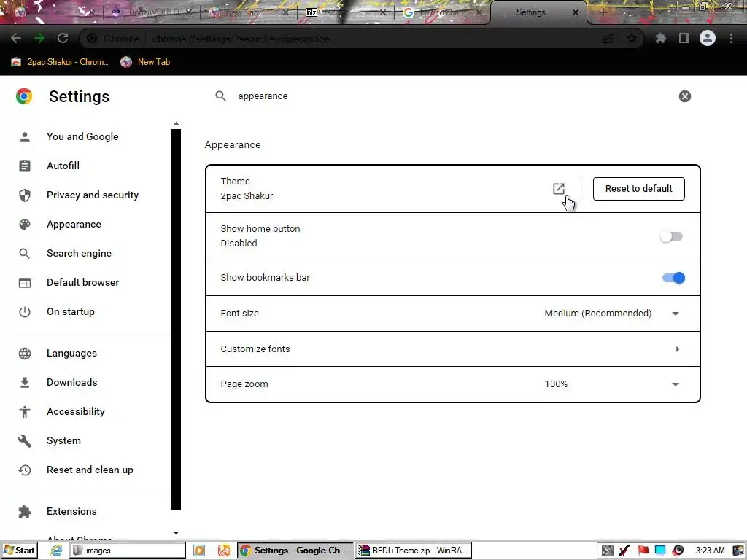Open Accessibility settings
Viewport: 747px width, 560px height.
coord(76,411)
